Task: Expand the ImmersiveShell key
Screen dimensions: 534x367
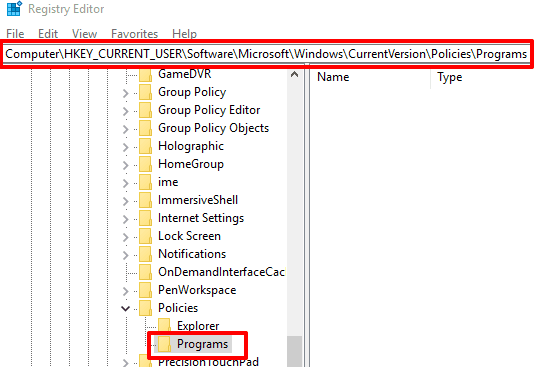Action: click(x=126, y=201)
